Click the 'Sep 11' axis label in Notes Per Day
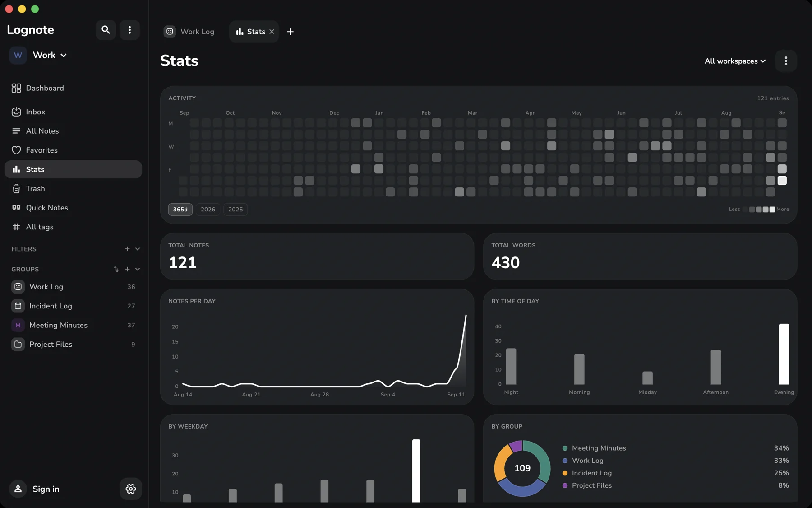Image resolution: width=812 pixels, height=508 pixels. (x=456, y=395)
